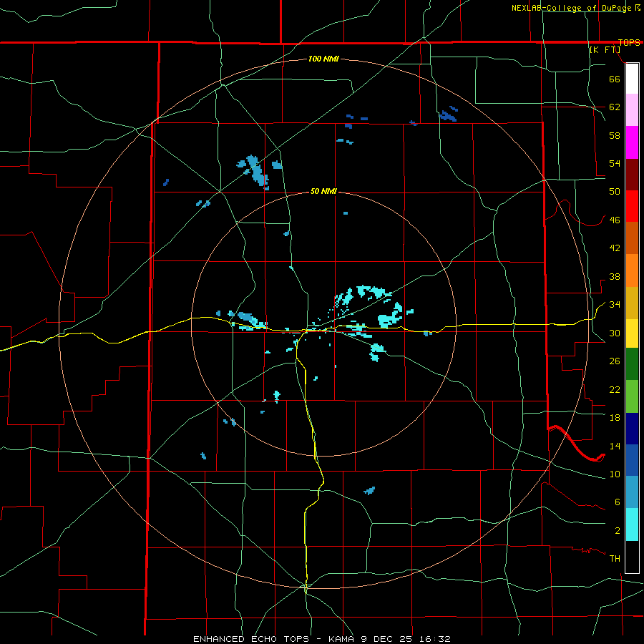Screen dimensions: 644x644
Task: Click legend value 26
Action: (615, 361)
